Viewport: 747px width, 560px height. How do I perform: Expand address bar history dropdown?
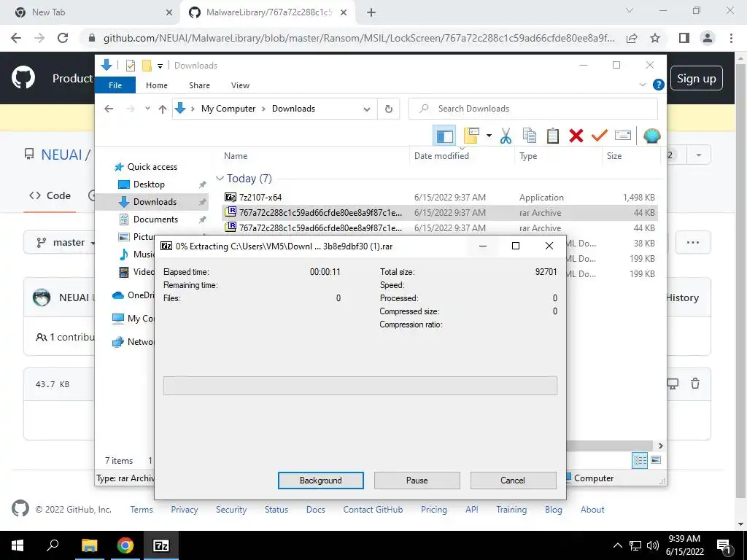point(367,109)
